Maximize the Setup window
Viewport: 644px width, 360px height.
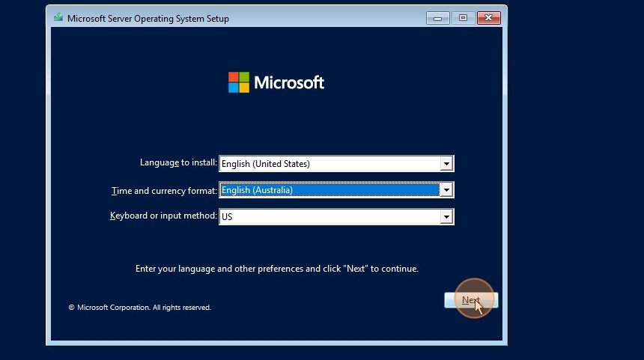pos(463,18)
